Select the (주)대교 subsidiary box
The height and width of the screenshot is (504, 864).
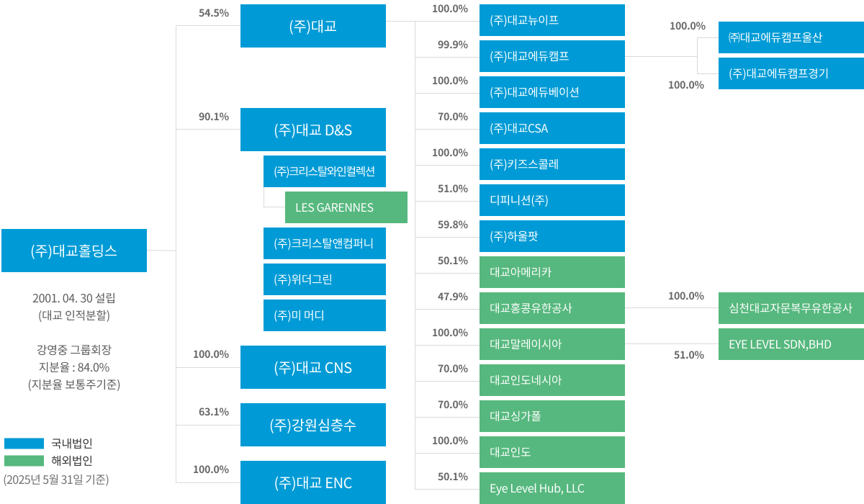point(313,26)
